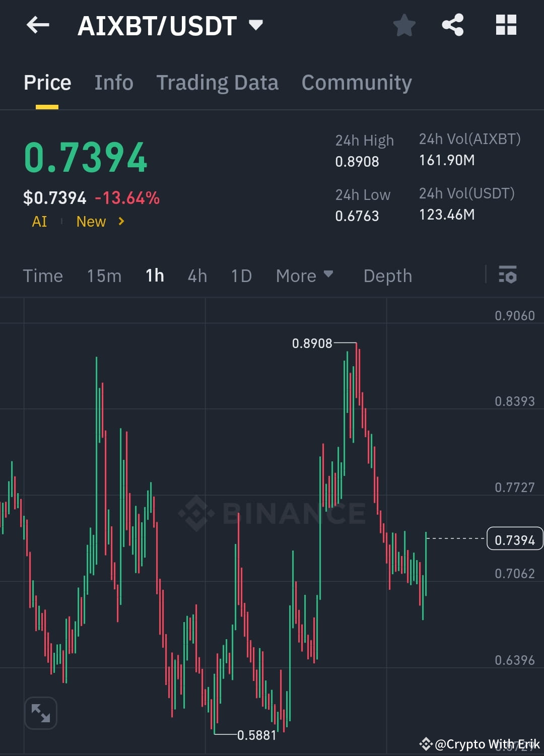Viewport: 544px width, 756px height.
Task: Tap the back arrow to return
Action: pos(37,25)
